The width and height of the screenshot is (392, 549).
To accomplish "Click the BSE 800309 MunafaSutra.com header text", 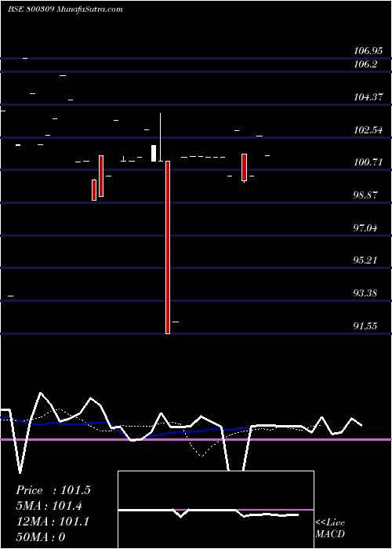I will (65, 9).
